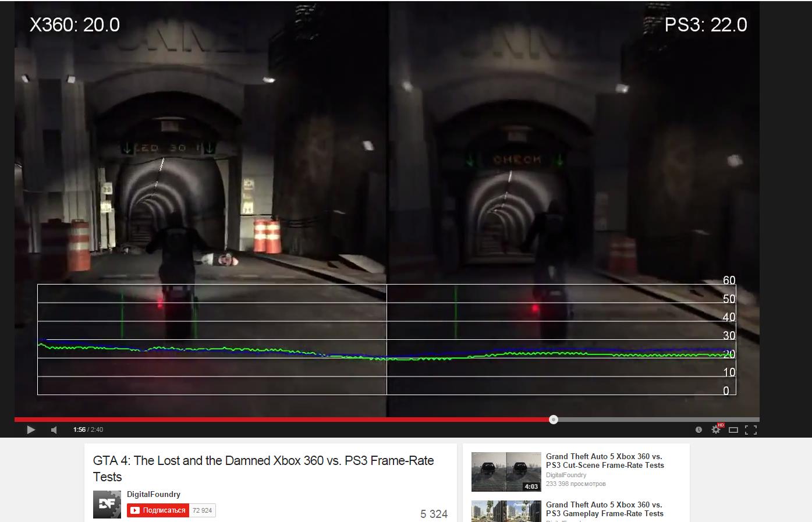Open GTA 5 Cut-Scene Frame-Rate Tests thumbnail
The width and height of the screenshot is (812, 522).
pos(506,471)
